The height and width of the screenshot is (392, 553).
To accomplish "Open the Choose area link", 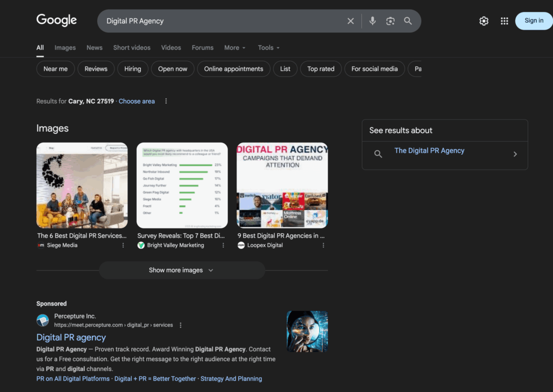I will [136, 101].
